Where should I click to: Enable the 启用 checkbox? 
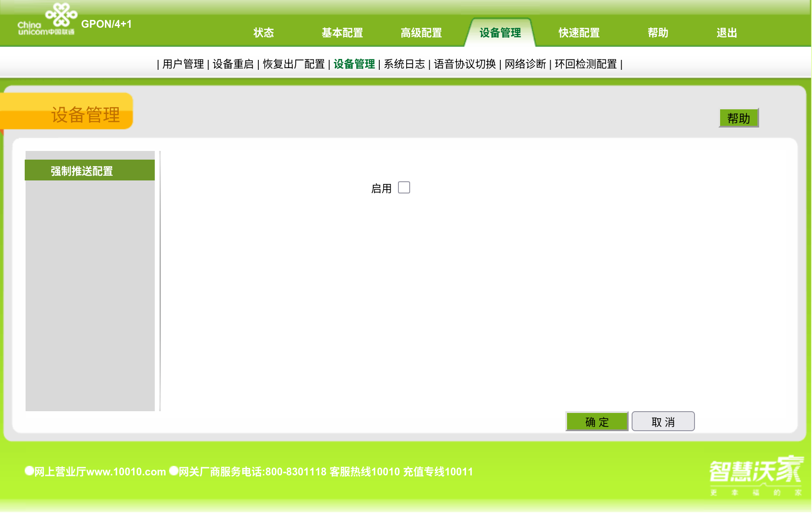(404, 188)
